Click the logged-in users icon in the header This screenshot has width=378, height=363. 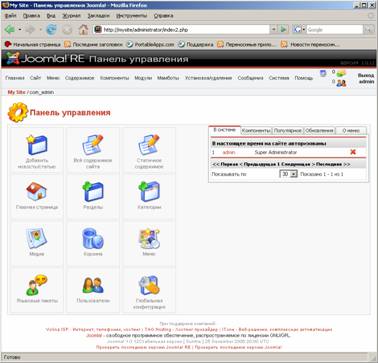[x=341, y=83]
